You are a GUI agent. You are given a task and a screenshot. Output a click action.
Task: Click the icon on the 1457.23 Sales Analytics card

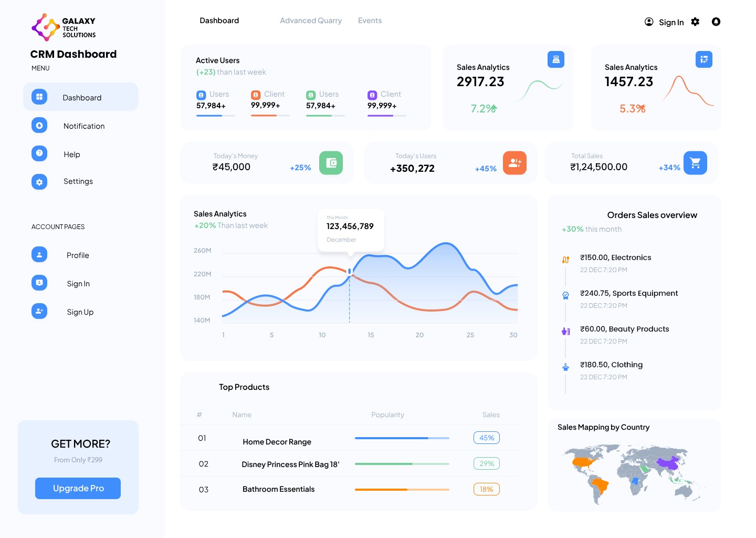tap(703, 59)
